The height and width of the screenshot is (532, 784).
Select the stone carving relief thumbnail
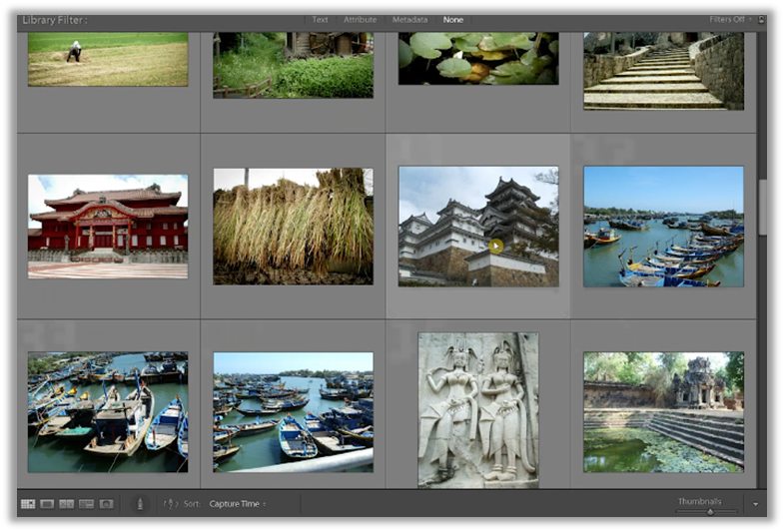click(x=478, y=409)
